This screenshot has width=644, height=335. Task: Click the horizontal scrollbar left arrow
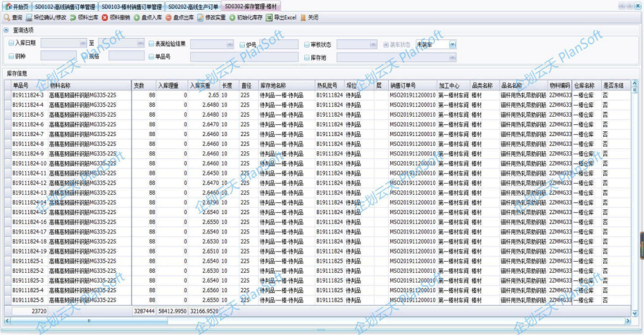click(7, 321)
